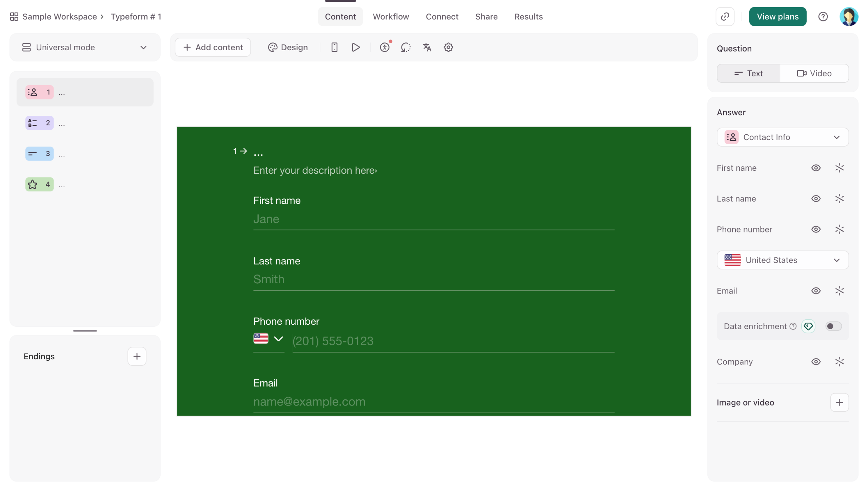Go to Sample Workspace breadcrumb

(59, 17)
